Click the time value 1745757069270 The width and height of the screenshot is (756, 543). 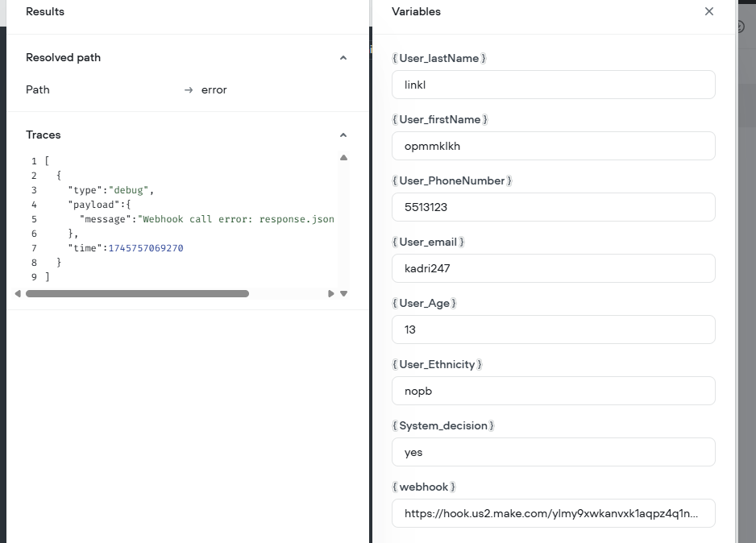pos(146,248)
